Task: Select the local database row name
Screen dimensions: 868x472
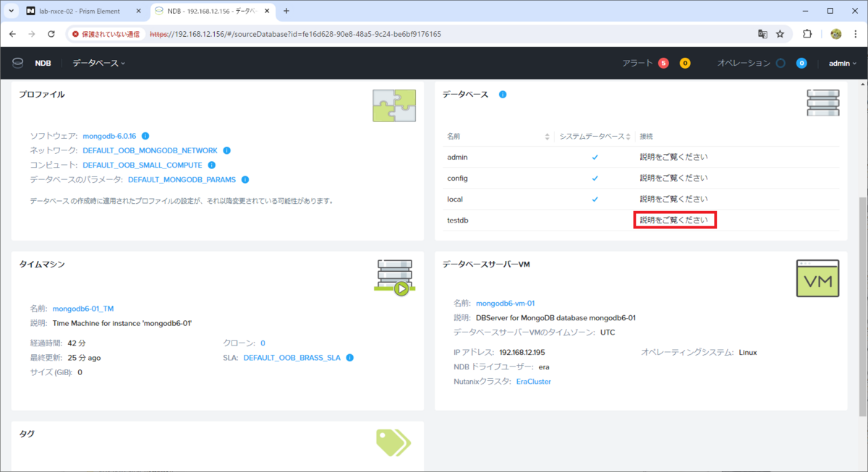Action: coord(455,199)
